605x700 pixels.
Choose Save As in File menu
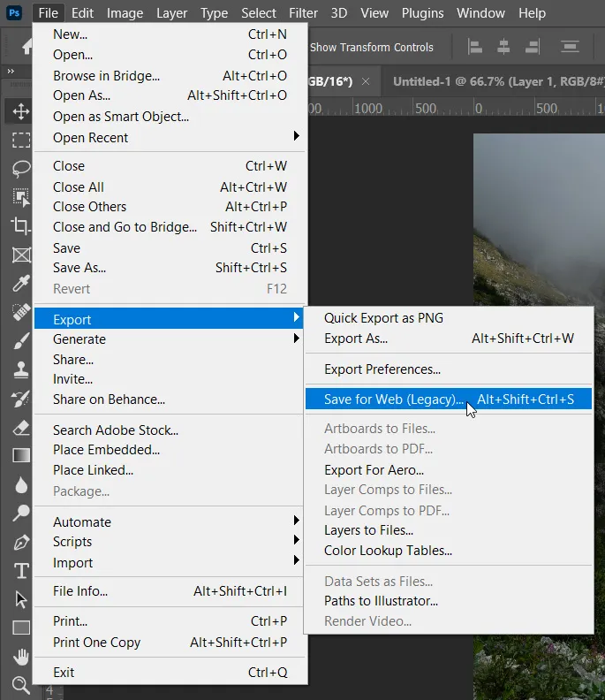tap(170, 268)
